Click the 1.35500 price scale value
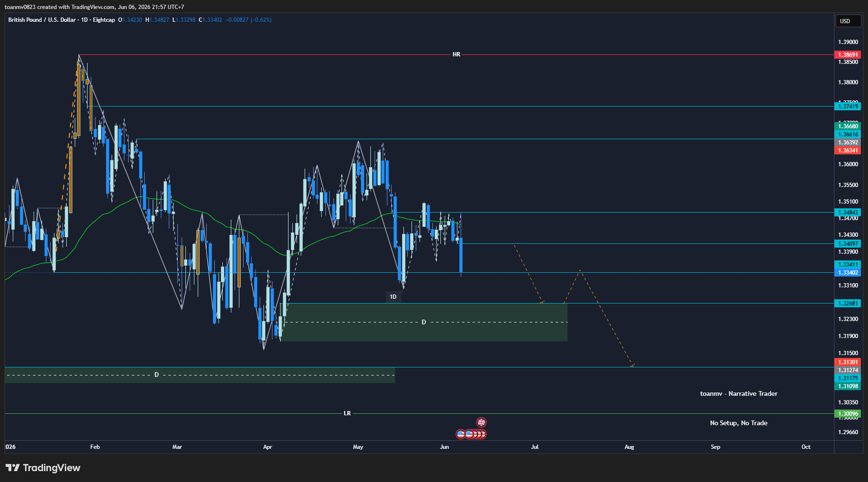Image resolution: width=868 pixels, height=482 pixels. coord(848,185)
